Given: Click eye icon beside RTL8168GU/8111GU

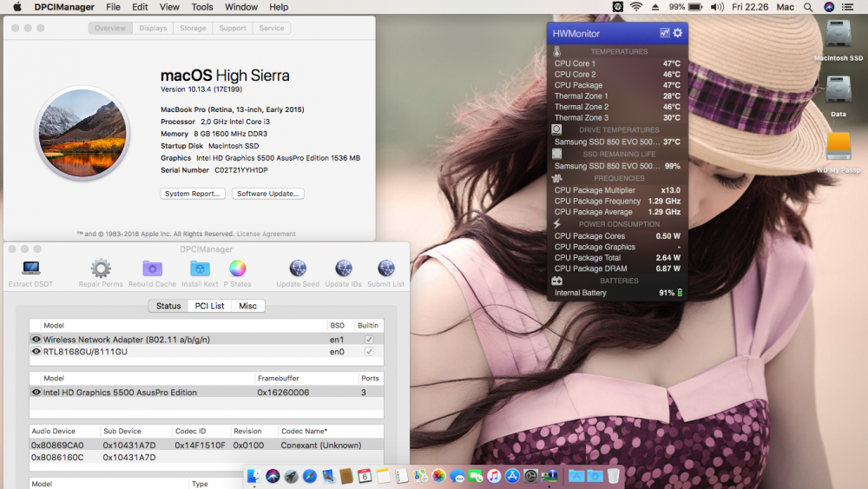Looking at the screenshot, I should pyautogui.click(x=36, y=351).
